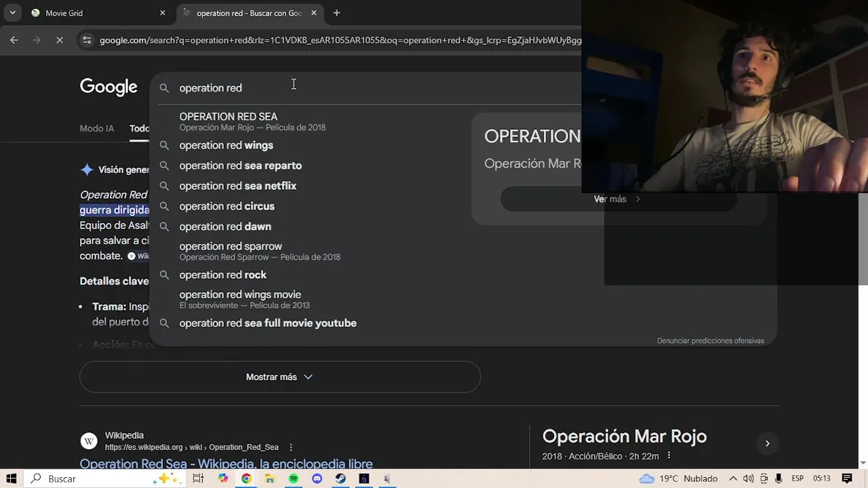Close the operation red search tab
Screen dimensions: 868x488
coord(314,13)
